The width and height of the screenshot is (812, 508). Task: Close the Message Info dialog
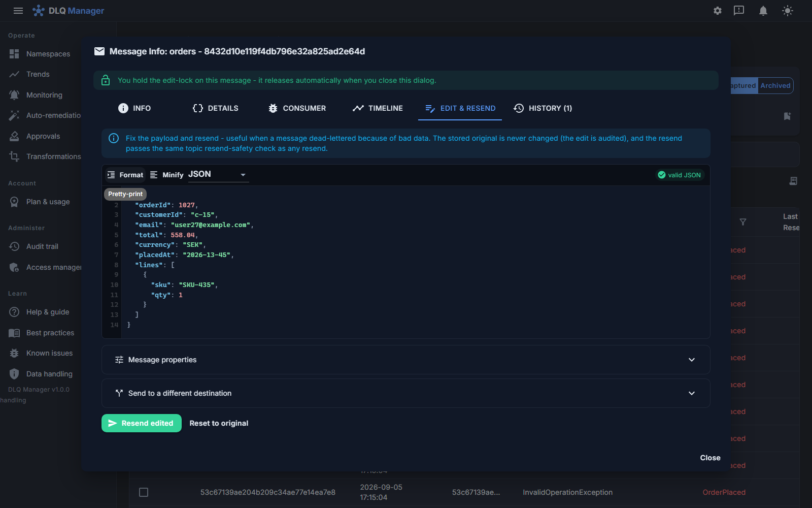[710, 458]
